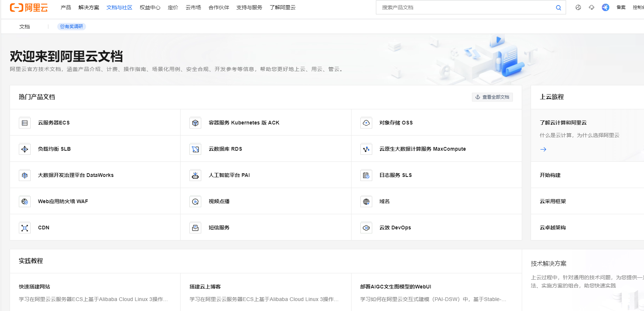
Task: Open 云数据库 RDS link
Action: click(225, 149)
